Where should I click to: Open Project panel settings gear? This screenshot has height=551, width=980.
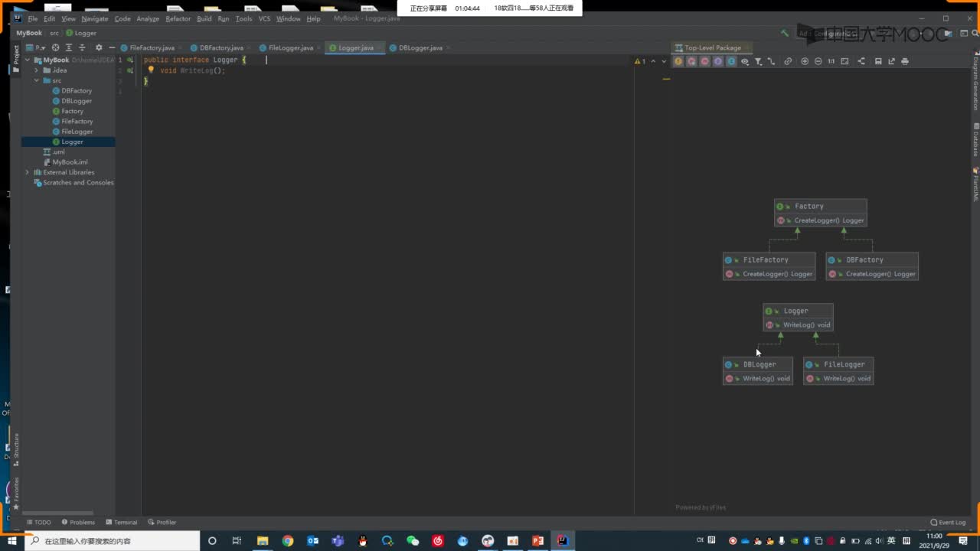pyautogui.click(x=98, y=47)
